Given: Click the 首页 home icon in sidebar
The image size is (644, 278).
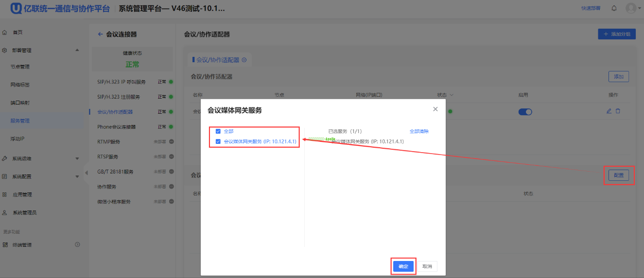Looking at the screenshot, I should pyautogui.click(x=4, y=32).
